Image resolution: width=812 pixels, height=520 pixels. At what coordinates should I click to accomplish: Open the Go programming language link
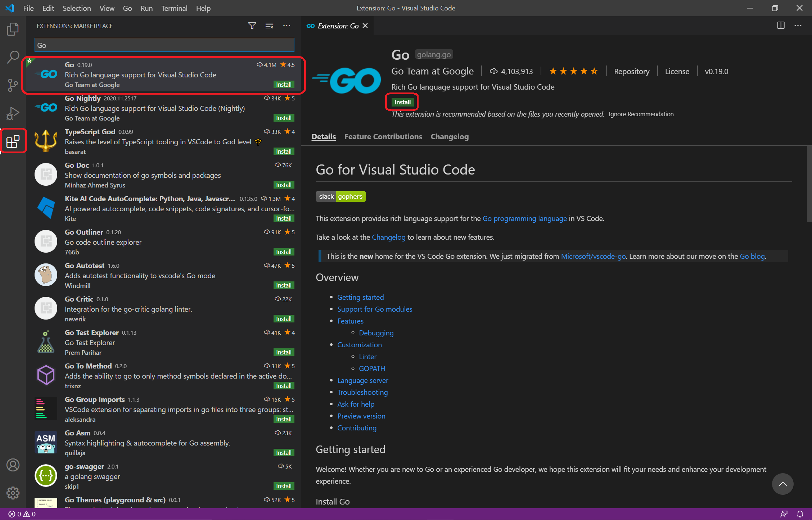524,218
